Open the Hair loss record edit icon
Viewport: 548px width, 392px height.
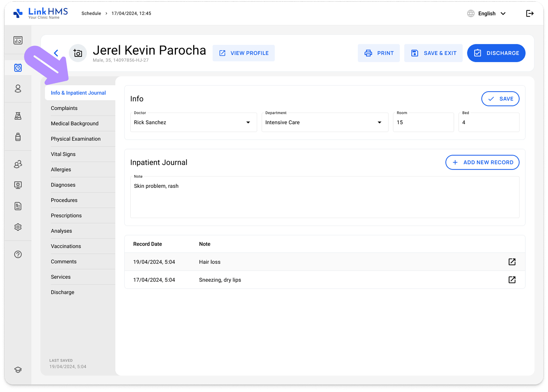(x=512, y=262)
